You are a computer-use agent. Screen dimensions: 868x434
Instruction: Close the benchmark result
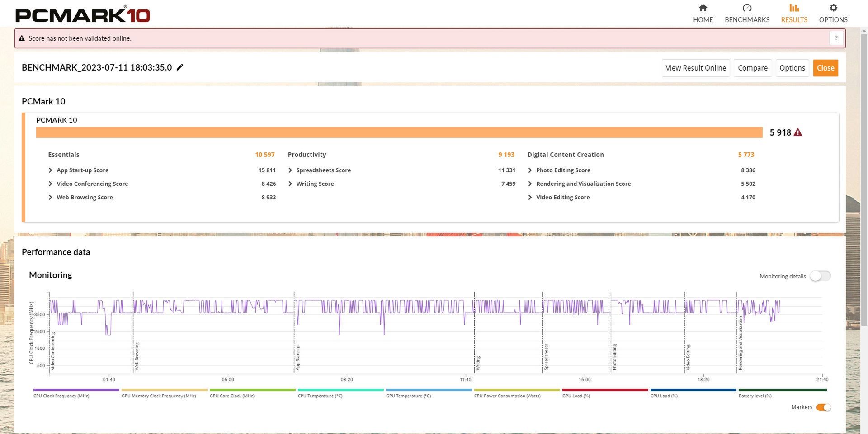click(x=826, y=68)
